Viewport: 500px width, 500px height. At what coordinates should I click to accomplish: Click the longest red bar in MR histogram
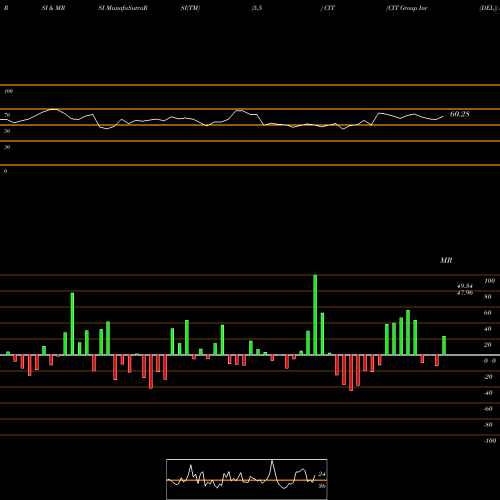coord(351,373)
